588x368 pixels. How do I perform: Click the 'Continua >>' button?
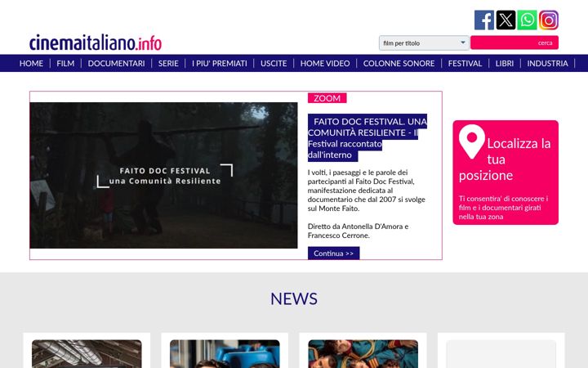pyautogui.click(x=333, y=253)
